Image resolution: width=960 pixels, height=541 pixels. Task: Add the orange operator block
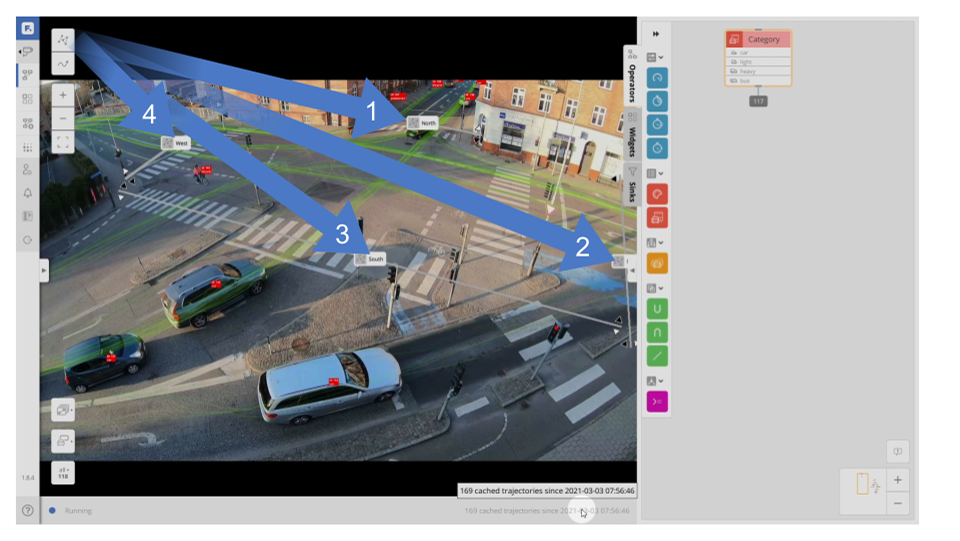coord(657,264)
